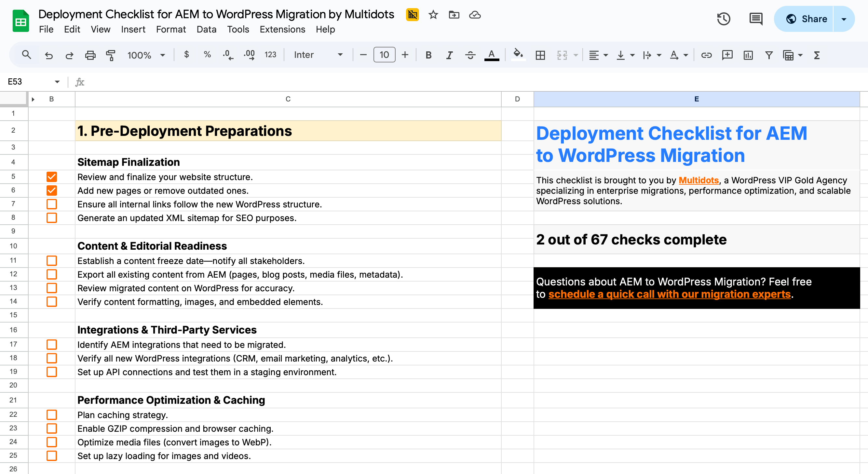This screenshot has width=868, height=474.
Task: Check 'Establish a content freeze date' item
Action: (x=51, y=260)
